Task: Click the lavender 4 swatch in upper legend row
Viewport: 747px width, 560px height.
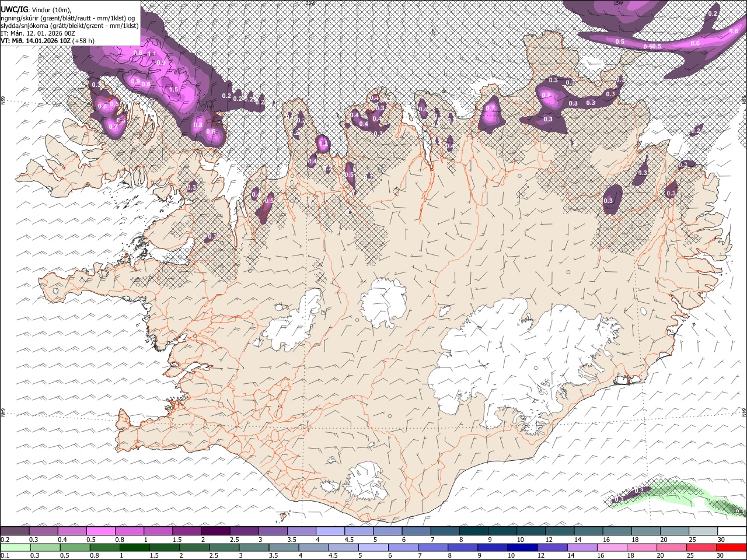Action: (x=330, y=531)
